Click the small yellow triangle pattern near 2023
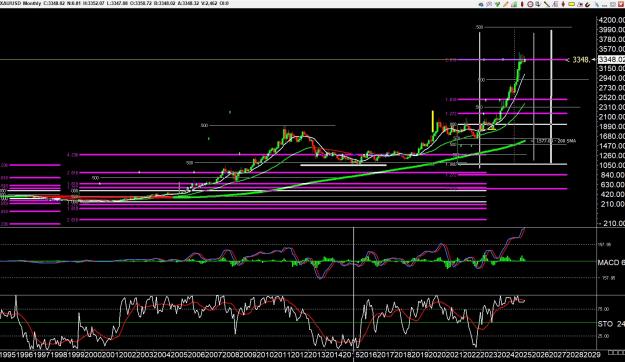This screenshot has height=362, width=625. [491, 128]
